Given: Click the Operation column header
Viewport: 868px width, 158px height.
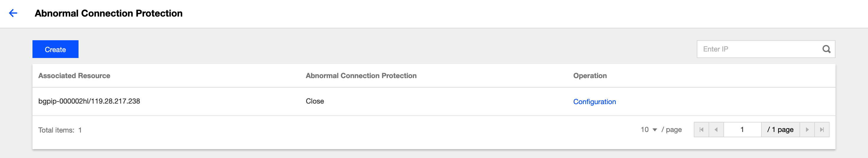Looking at the screenshot, I should (590, 76).
